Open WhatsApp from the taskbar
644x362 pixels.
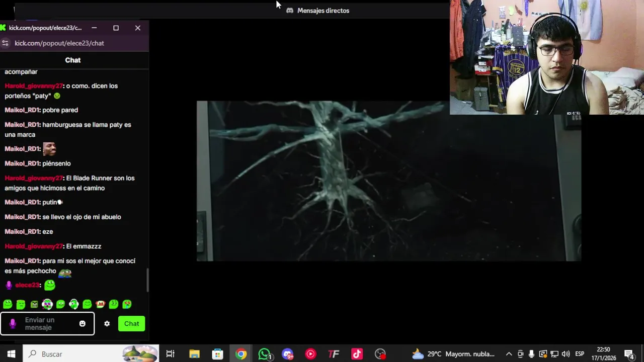point(264,354)
